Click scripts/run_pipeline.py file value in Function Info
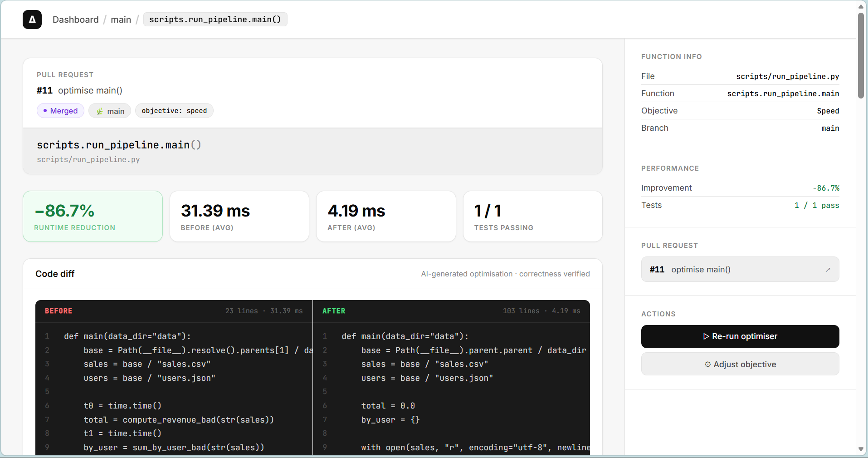The height and width of the screenshot is (458, 868). 787,76
